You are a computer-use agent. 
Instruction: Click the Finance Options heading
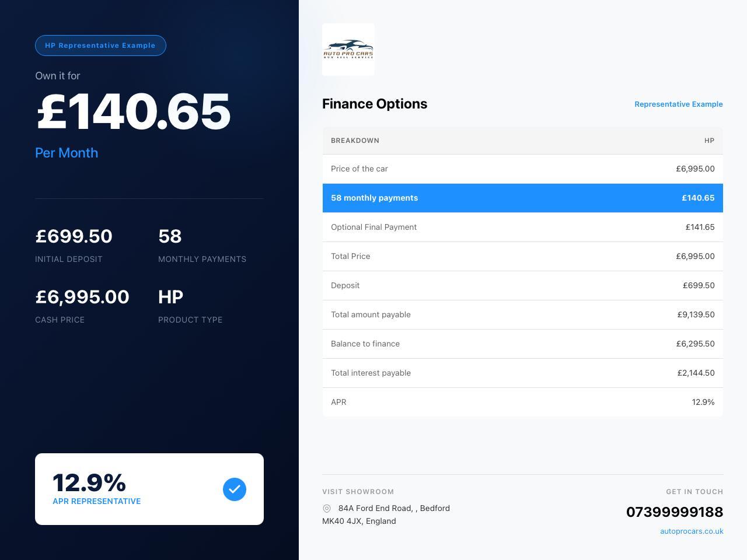(375, 104)
